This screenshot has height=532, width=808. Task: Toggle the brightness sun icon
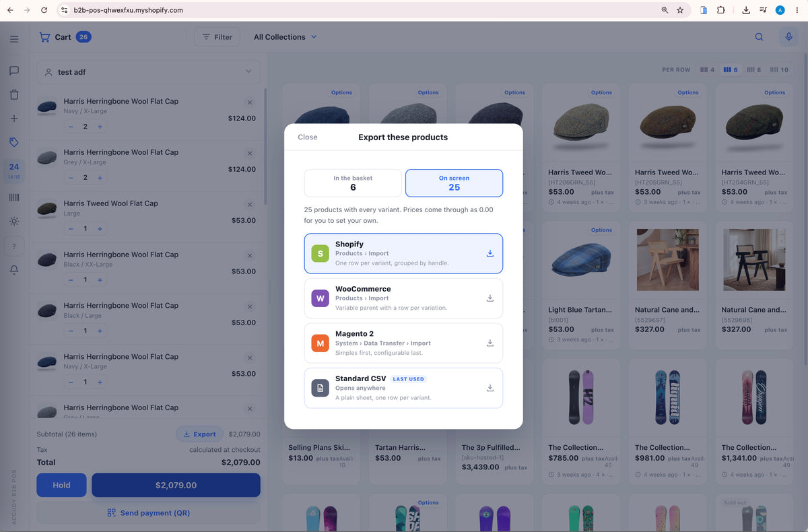[14, 221]
